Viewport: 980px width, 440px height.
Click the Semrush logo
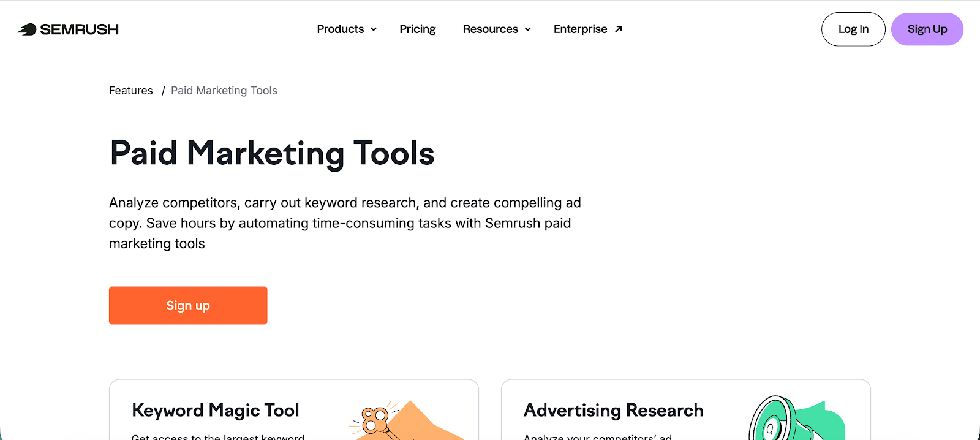click(68, 29)
